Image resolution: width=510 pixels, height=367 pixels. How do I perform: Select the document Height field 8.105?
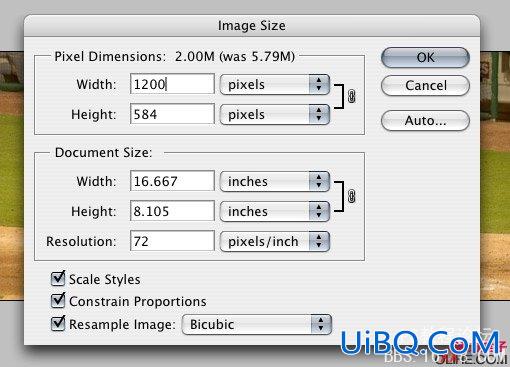click(172, 211)
